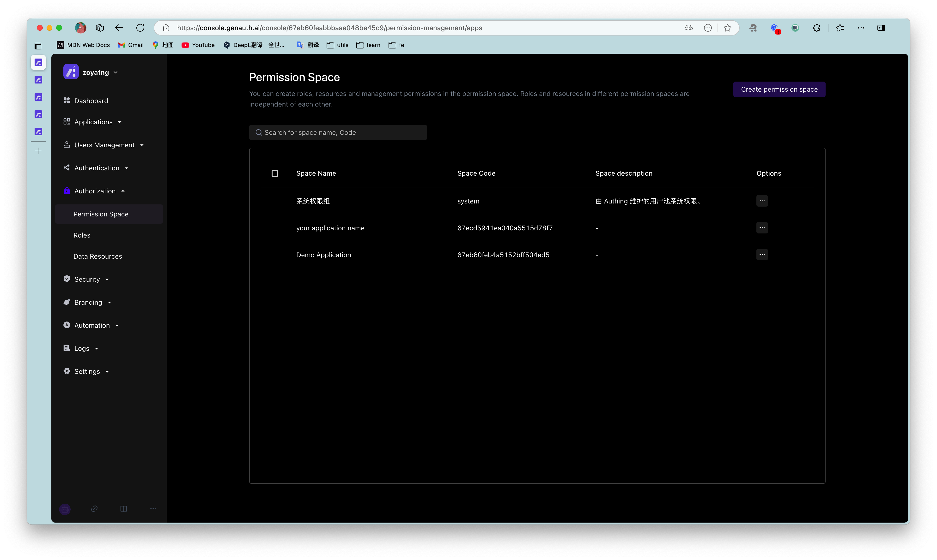Select the header checkbox in the space table
The image size is (937, 560).
(x=275, y=173)
